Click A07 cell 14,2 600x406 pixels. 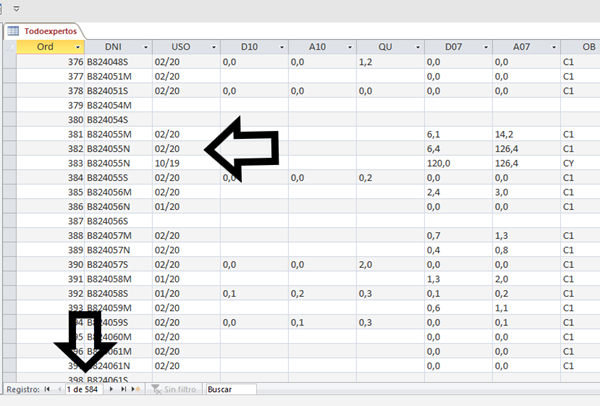(x=527, y=134)
